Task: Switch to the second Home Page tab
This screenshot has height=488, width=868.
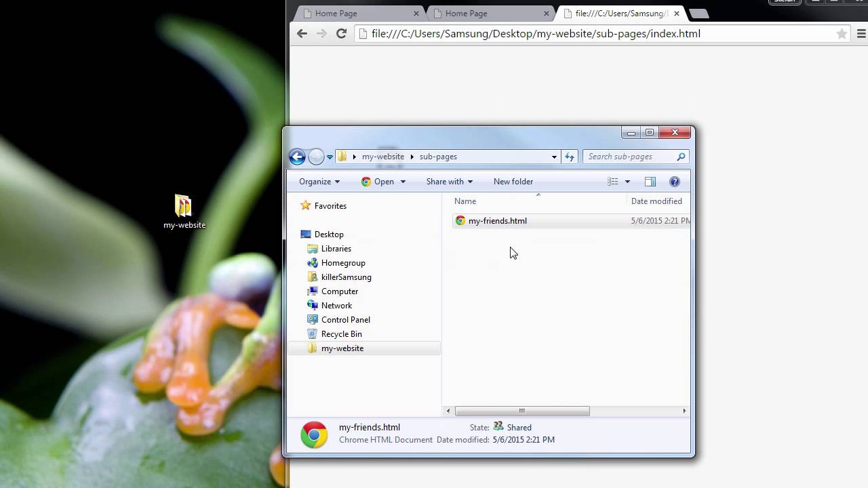Action: (488, 14)
